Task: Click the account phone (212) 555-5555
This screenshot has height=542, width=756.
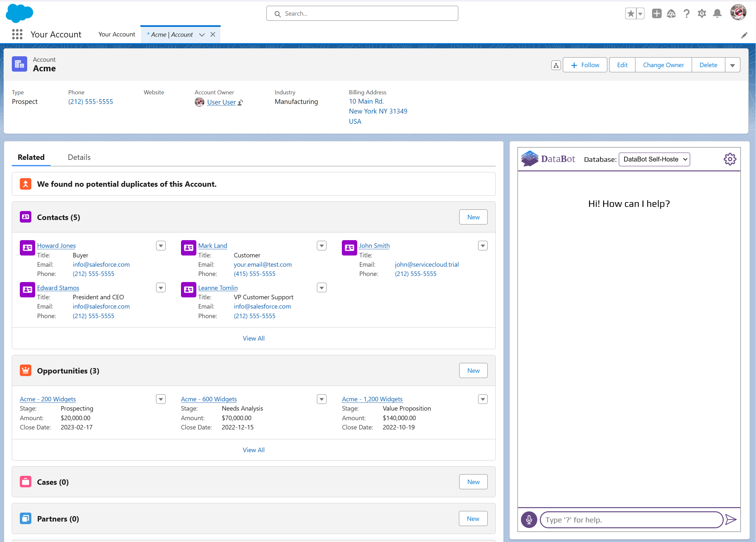Action: click(91, 102)
